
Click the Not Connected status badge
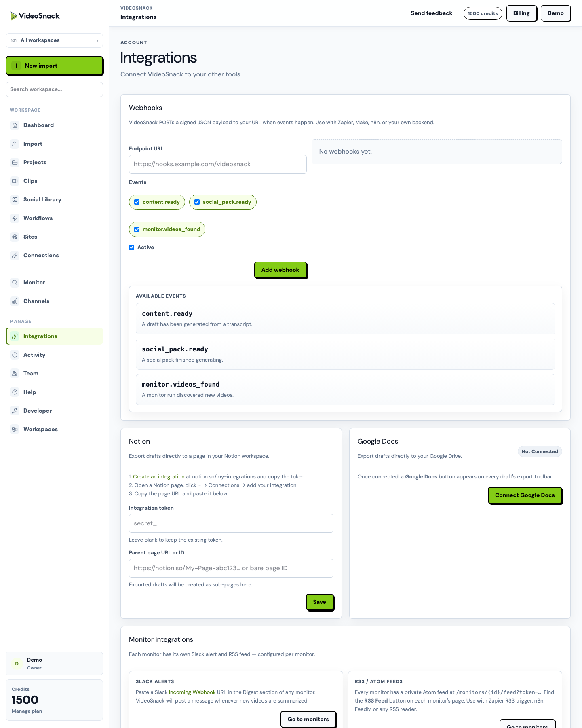pyautogui.click(x=540, y=451)
